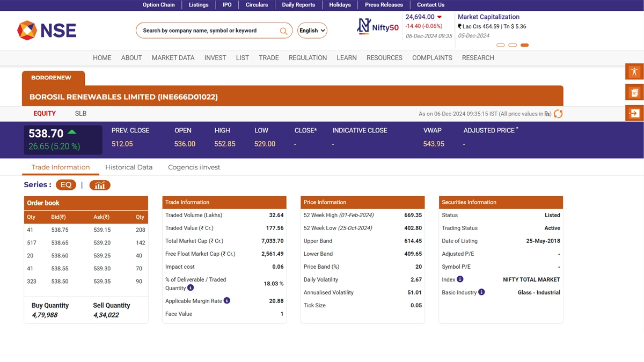Viewport: 644px width, 362px height.
Task: Click info icon beside Index label
Action: click(460, 279)
